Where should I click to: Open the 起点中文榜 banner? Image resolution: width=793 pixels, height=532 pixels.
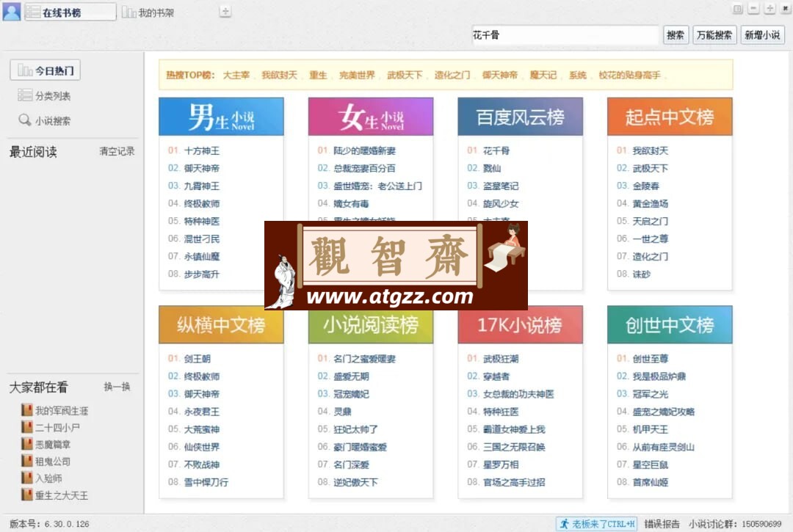tap(670, 117)
